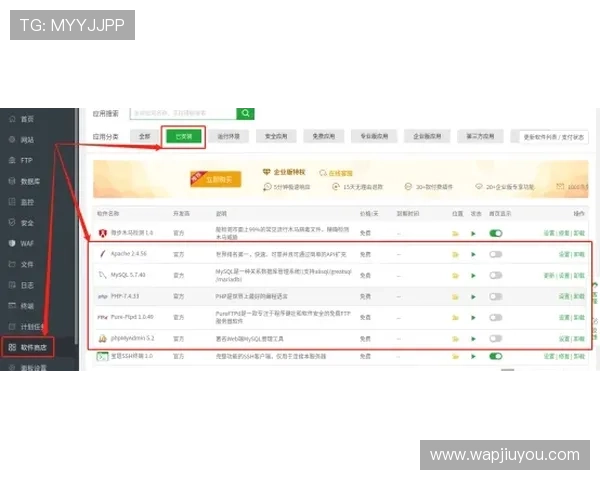Open the 宝塔SSH终端 1.0 folder location icon

pos(455,356)
